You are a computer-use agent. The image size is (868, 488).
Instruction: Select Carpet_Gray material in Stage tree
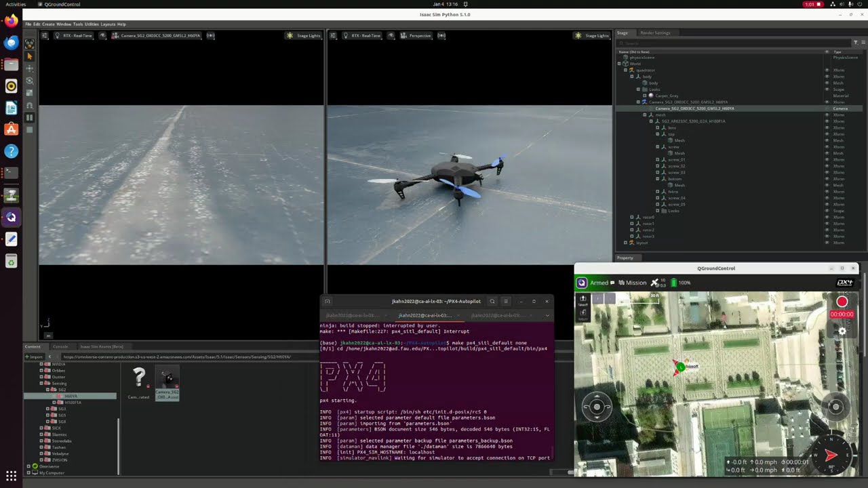click(667, 96)
